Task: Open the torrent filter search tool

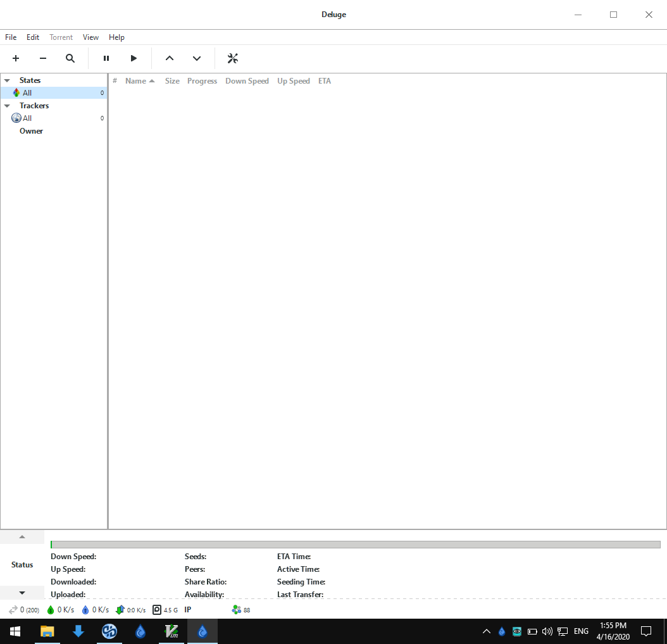Action: pyautogui.click(x=70, y=58)
